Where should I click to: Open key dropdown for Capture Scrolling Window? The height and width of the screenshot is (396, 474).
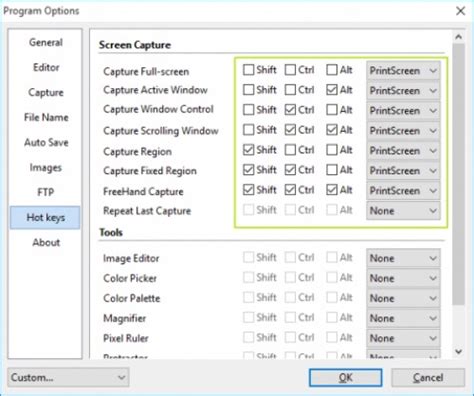coord(403,131)
